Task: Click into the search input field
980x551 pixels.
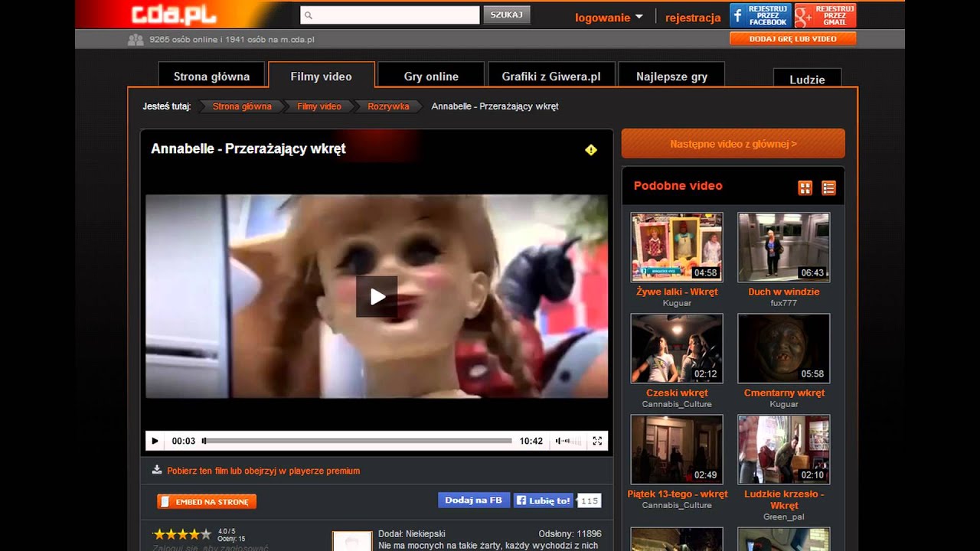Action: (x=390, y=15)
